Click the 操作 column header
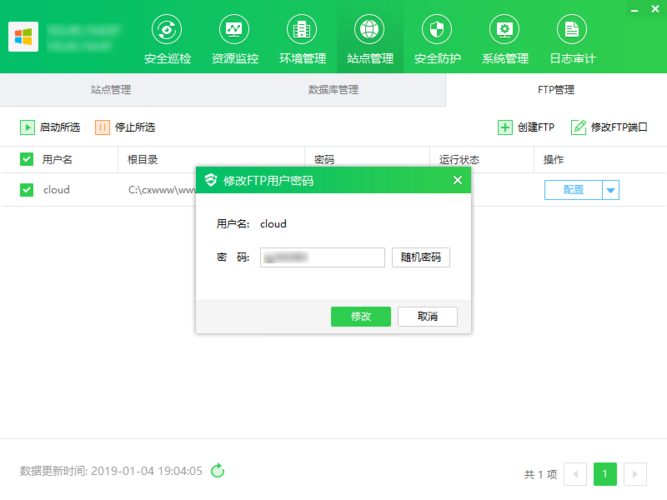667x500 pixels. pyautogui.click(x=553, y=160)
